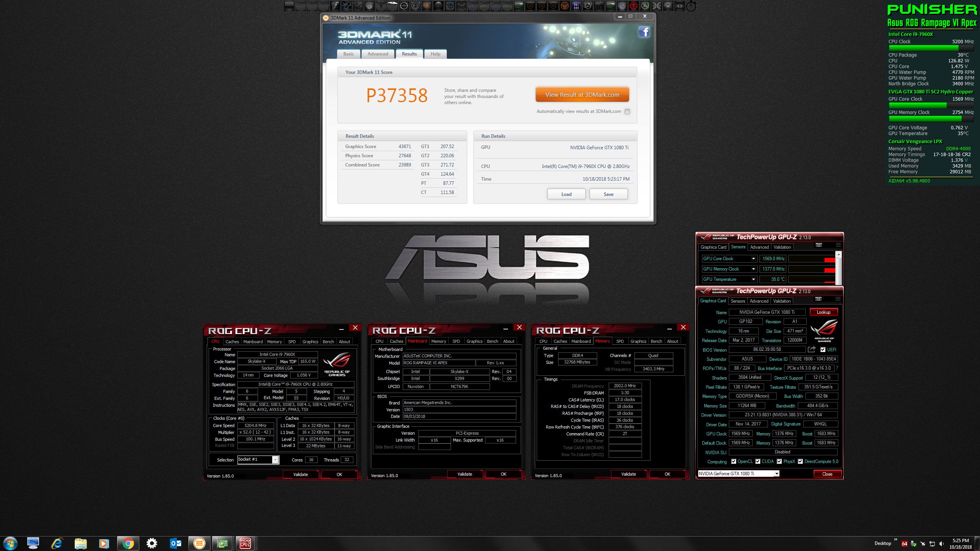Toggle the OpenCL computing checkbox
980x551 pixels.
733,461
